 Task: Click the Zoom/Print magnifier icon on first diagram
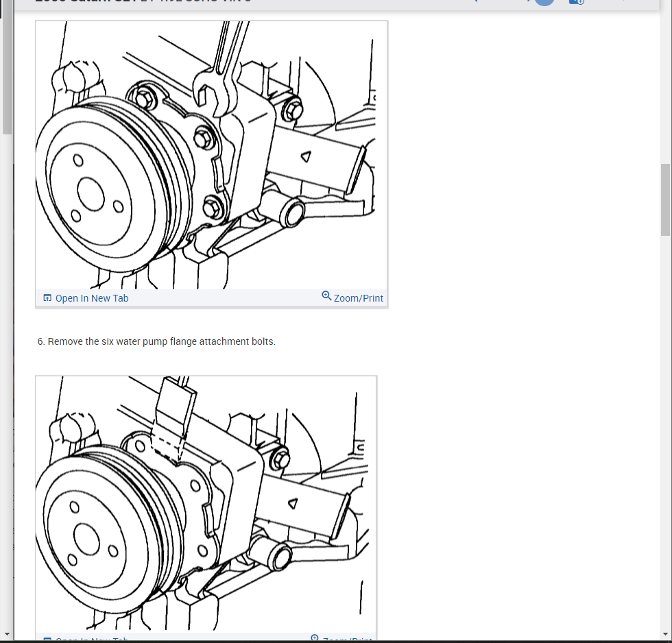click(326, 295)
